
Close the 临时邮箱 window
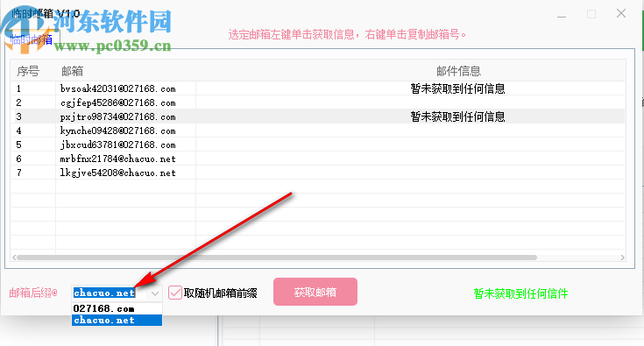(x=621, y=13)
